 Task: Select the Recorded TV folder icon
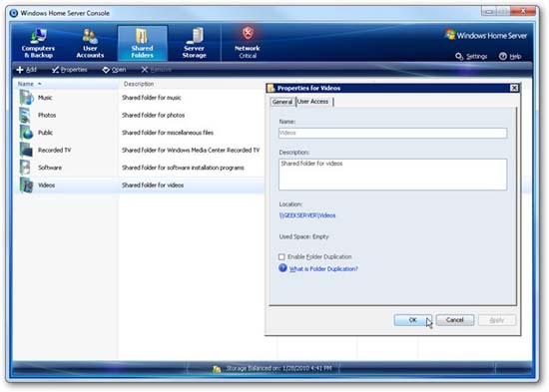[x=26, y=151]
